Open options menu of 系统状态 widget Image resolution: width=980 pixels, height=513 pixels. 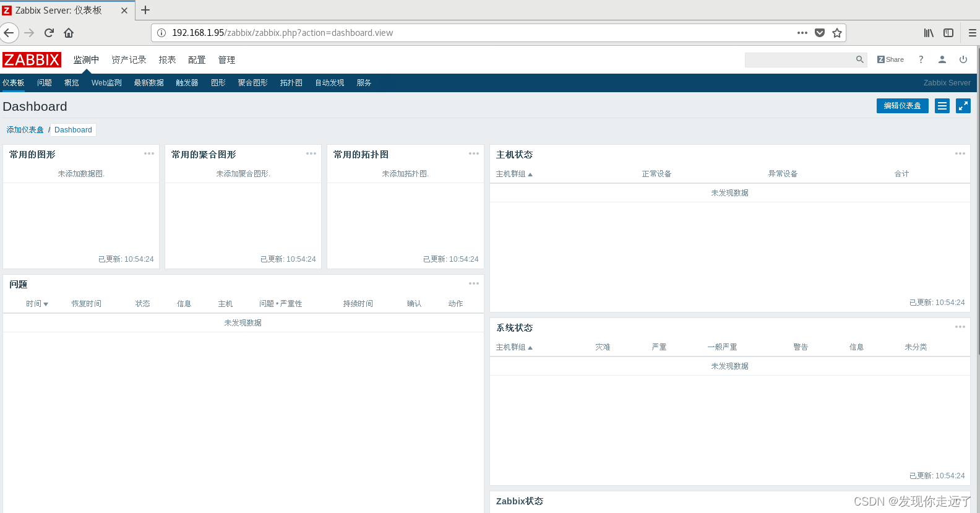(x=960, y=327)
